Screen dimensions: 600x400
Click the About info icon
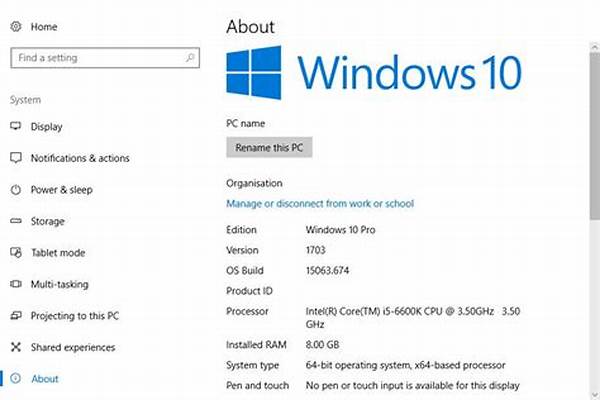click(x=16, y=378)
